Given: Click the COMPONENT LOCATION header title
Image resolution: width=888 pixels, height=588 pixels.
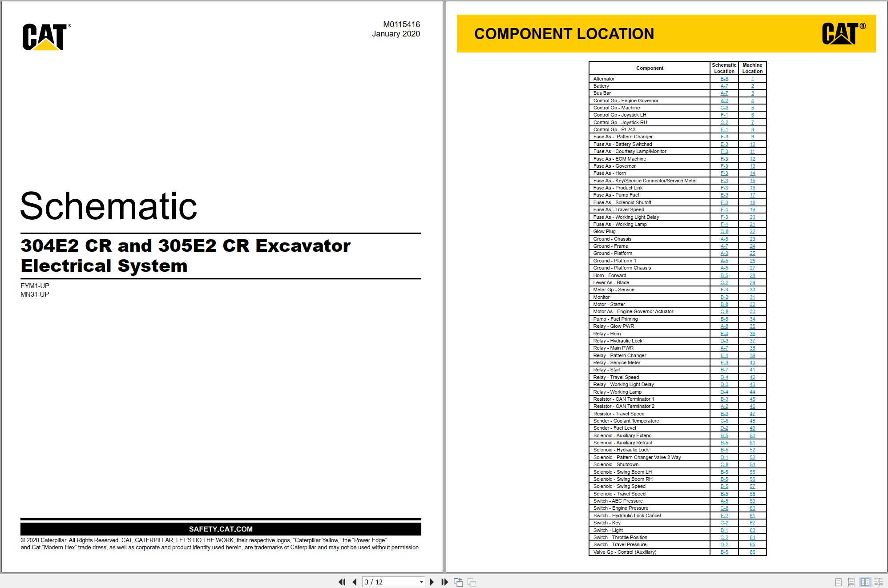Looking at the screenshot, I should (564, 34).
